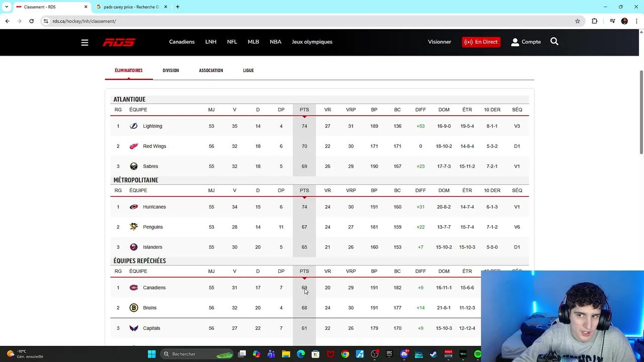
Task: Click the Lightning +53 differential value
Action: (421, 126)
